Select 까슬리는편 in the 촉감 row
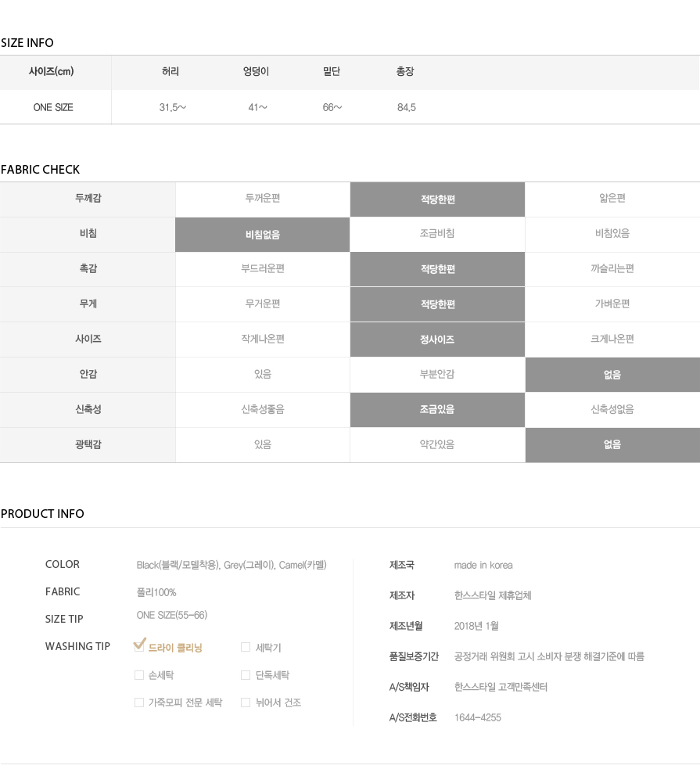Image resolution: width=700 pixels, height=769 pixels. 612,269
